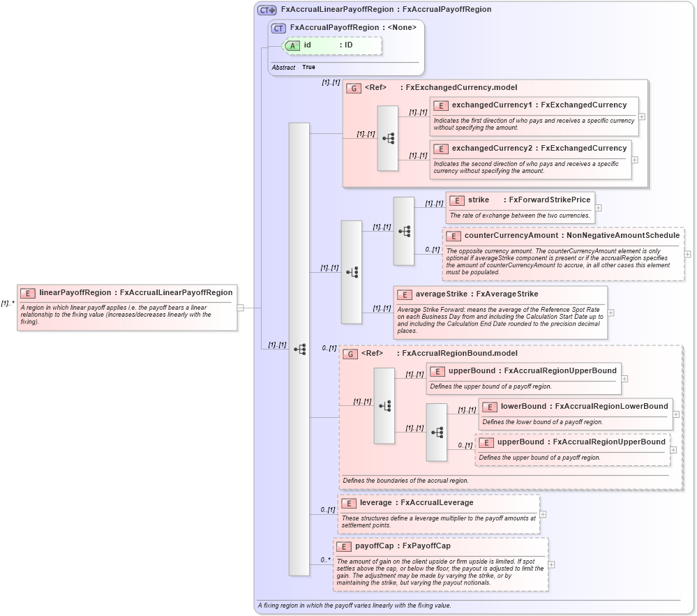Select the E icon of the strike element
697x616 pixels.
[x=456, y=200]
